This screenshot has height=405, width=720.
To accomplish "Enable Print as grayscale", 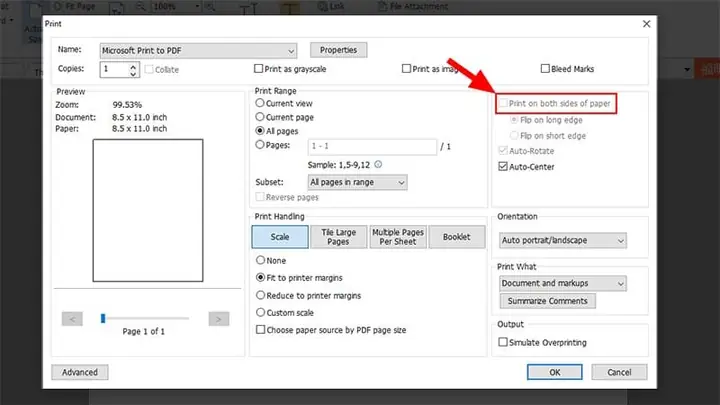I will 259,69.
